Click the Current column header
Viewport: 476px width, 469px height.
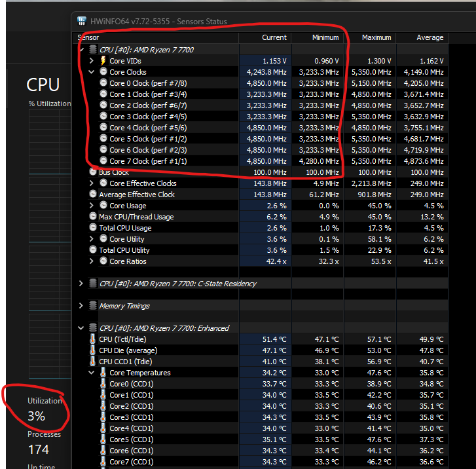click(x=265, y=37)
